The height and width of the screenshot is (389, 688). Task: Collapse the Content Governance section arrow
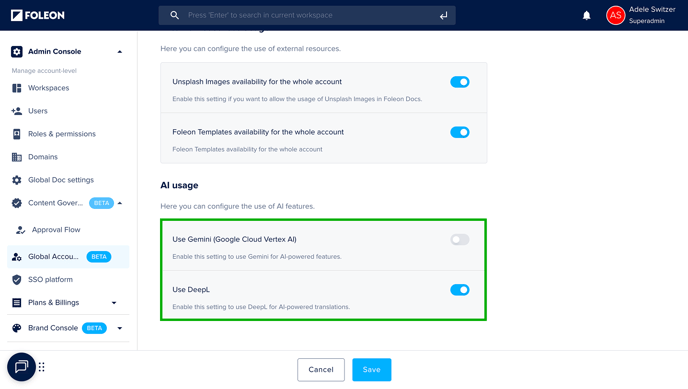[x=120, y=203]
